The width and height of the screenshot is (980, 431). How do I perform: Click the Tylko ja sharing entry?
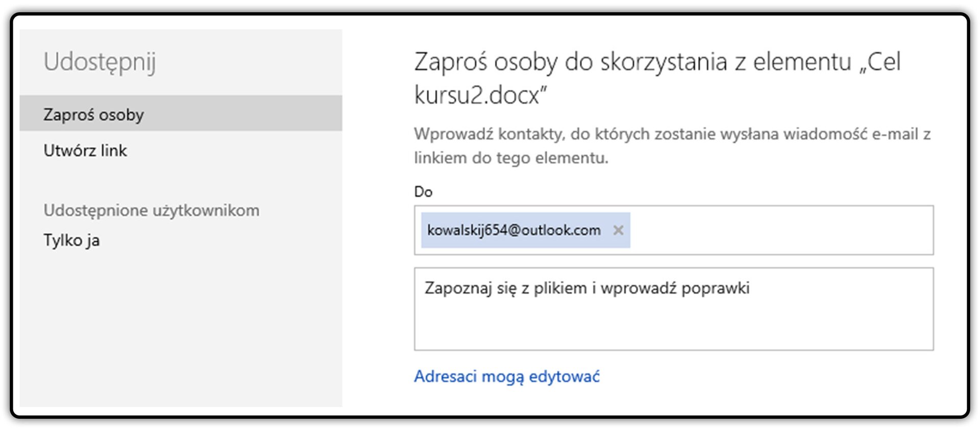point(71,240)
